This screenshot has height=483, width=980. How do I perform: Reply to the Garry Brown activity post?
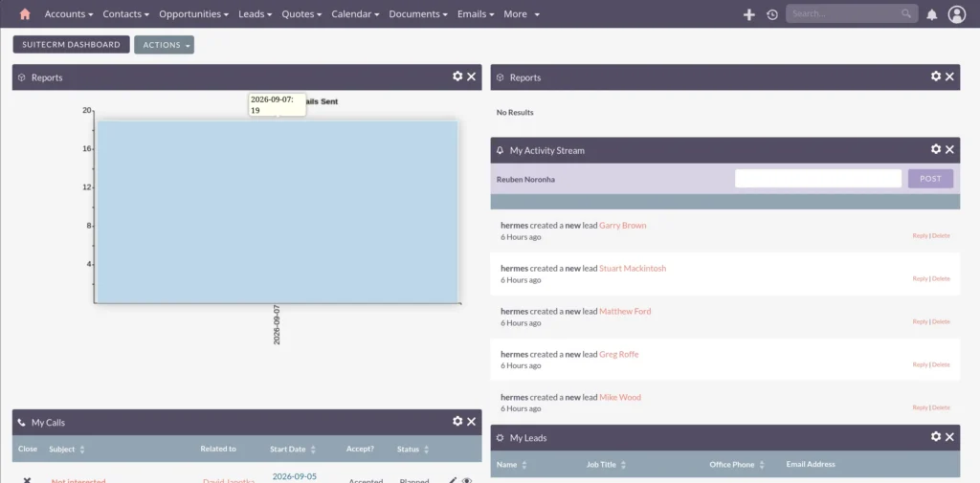click(920, 235)
